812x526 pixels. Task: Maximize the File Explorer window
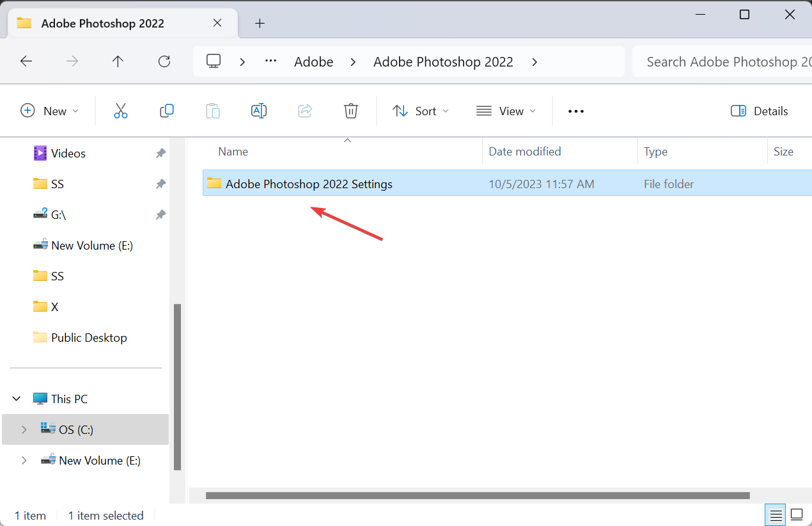point(744,15)
